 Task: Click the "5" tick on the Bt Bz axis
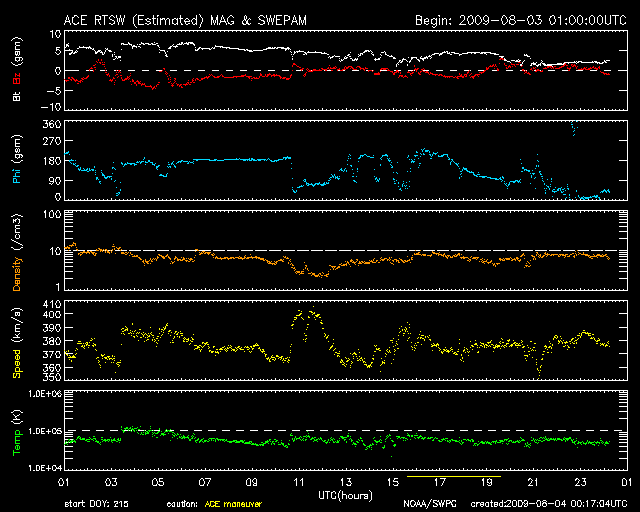coord(58,51)
